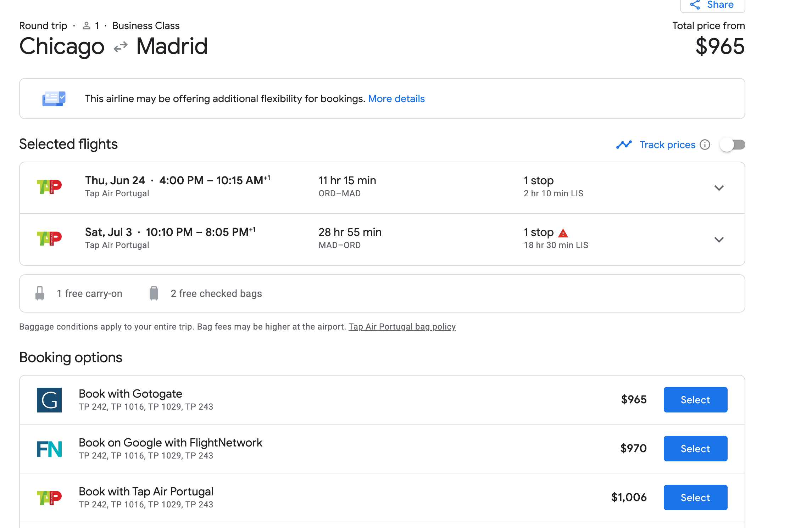This screenshot has height=528, width=812.
Task: Click the Track prices graph icon
Action: [624, 145]
